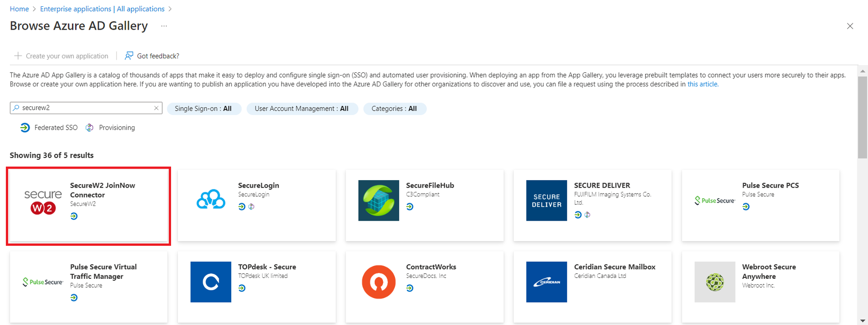Click the SECURE DELIVER blue logo
Screen dimensions: 868x325
[546, 201]
